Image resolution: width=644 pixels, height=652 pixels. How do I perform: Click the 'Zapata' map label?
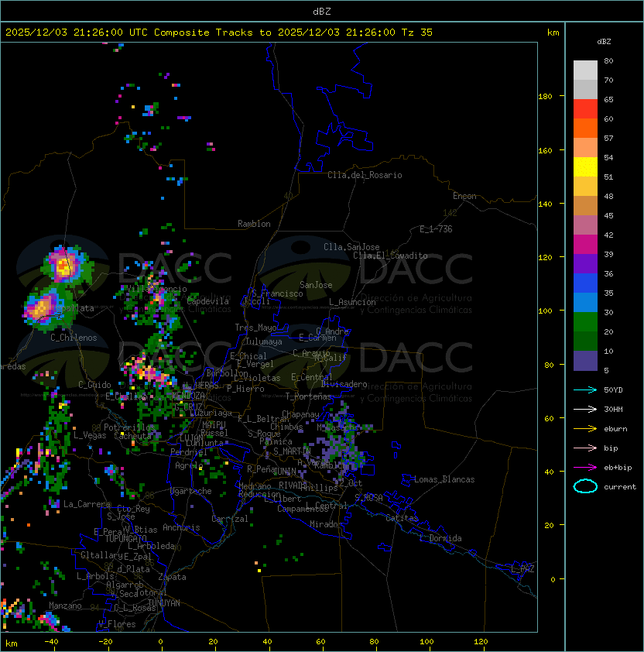tap(172, 577)
